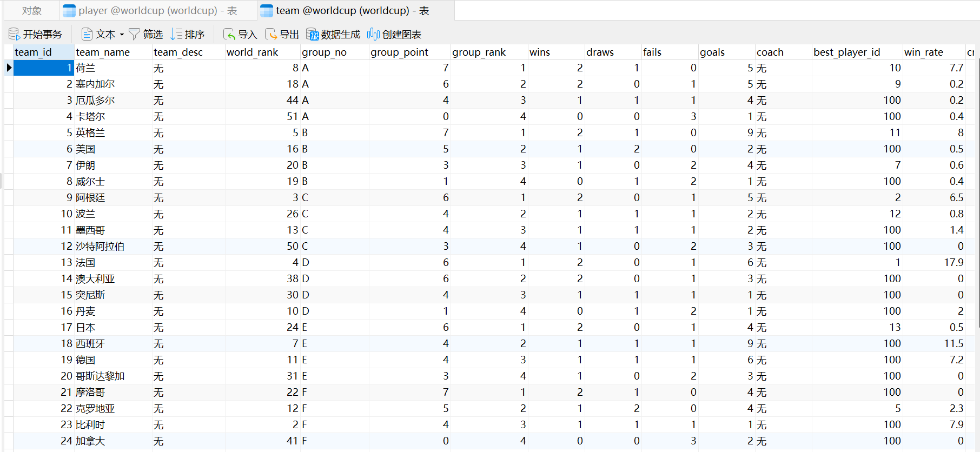Click the 导出 button label
This screenshot has width=980, height=452.
pyautogui.click(x=289, y=35)
